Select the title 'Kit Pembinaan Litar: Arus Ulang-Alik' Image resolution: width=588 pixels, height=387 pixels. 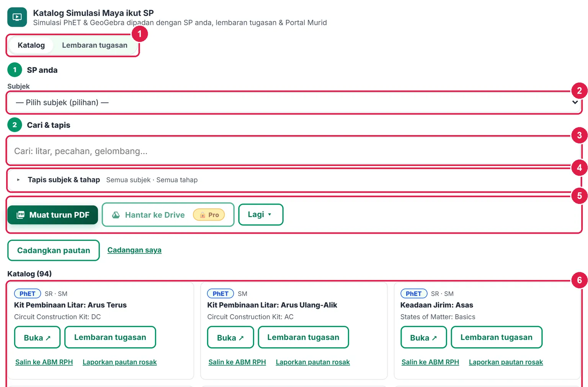(272, 305)
